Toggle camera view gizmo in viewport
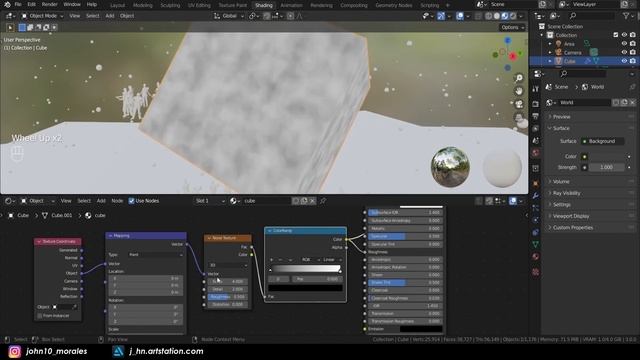 (x=519, y=104)
